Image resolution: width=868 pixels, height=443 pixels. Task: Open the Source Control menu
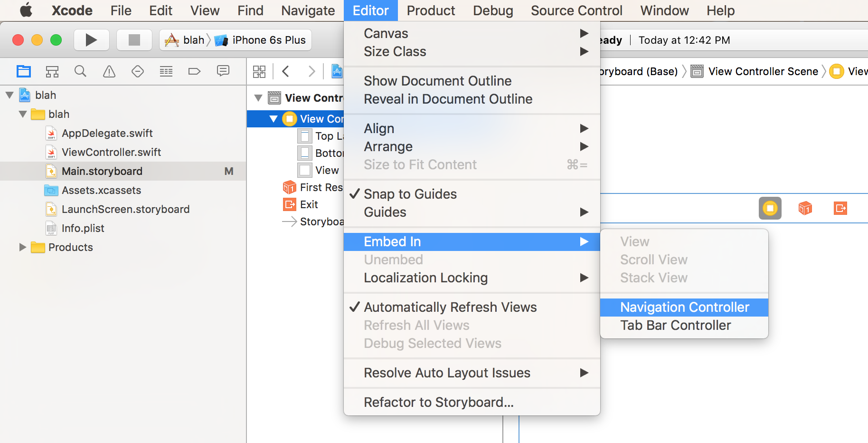pos(576,10)
